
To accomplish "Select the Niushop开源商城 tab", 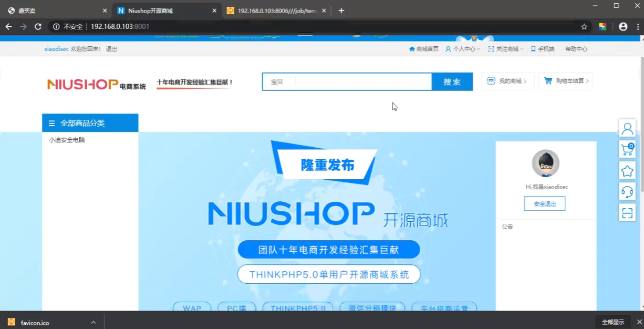I will tap(166, 11).
